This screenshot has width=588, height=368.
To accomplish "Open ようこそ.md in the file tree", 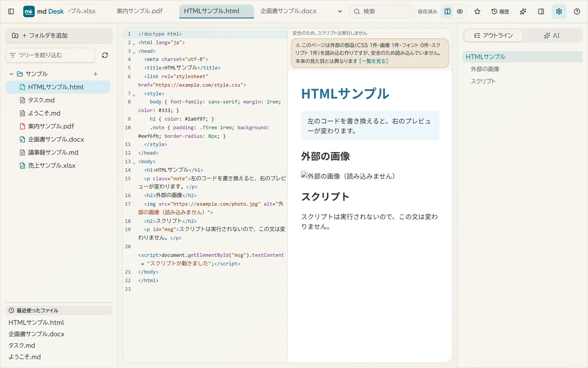I will [x=58, y=113].
